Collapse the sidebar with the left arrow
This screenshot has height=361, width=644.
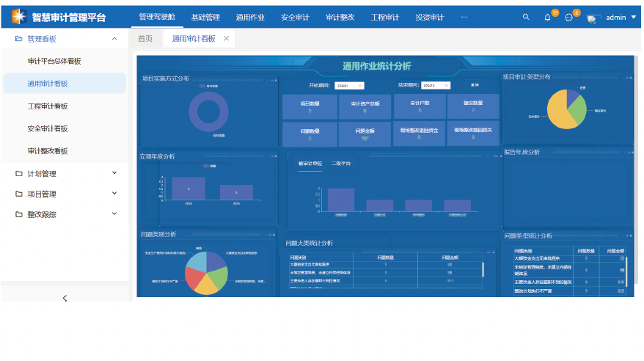pos(65,298)
